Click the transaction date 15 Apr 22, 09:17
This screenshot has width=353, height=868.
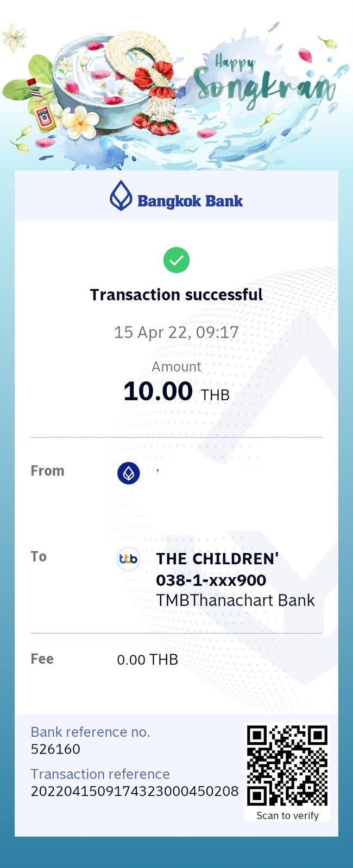pos(177,332)
